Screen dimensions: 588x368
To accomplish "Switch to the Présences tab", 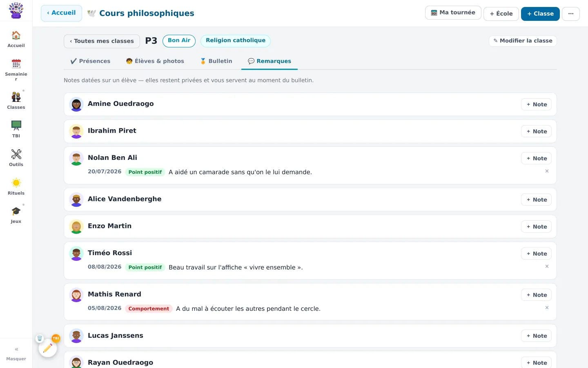I will [x=90, y=61].
